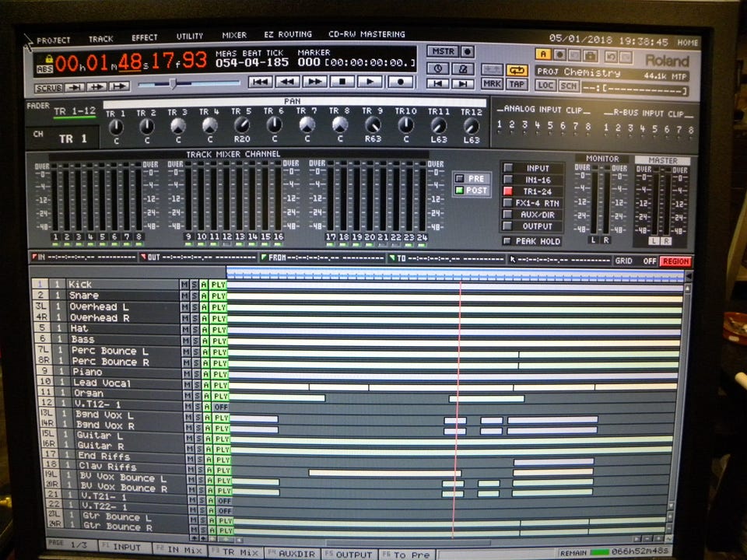Toggle the yellow A automix icon
Viewport: 747px width, 560px height.
click(542, 54)
